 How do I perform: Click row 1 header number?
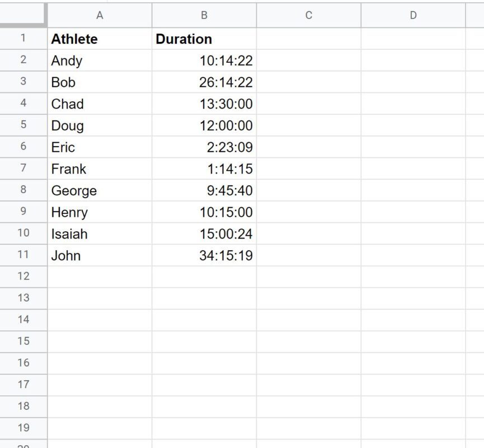tap(23, 38)
